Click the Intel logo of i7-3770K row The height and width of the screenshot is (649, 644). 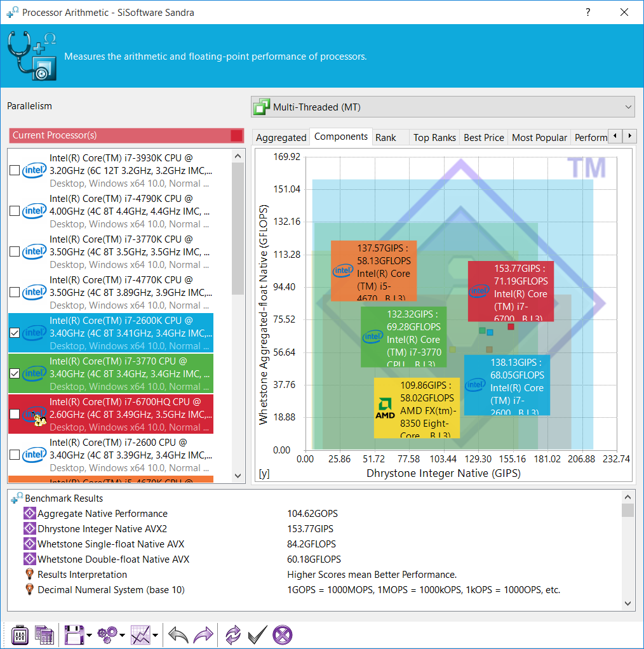(x=34, y=251)
